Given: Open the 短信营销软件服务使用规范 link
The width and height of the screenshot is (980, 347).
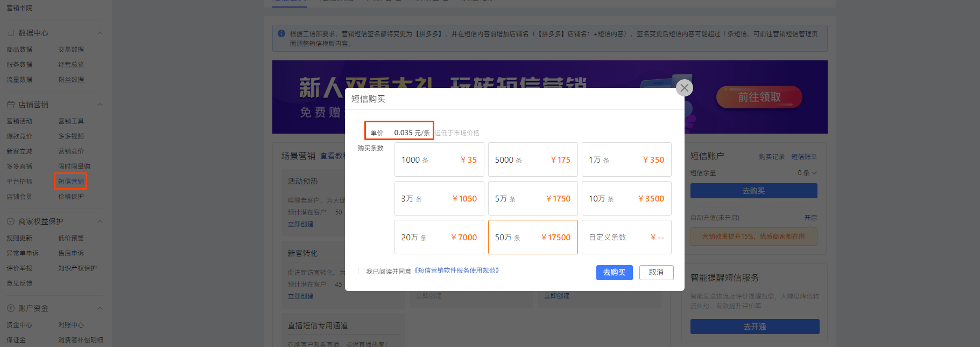Looking at the screenshot, I should (x=457, y=270).
